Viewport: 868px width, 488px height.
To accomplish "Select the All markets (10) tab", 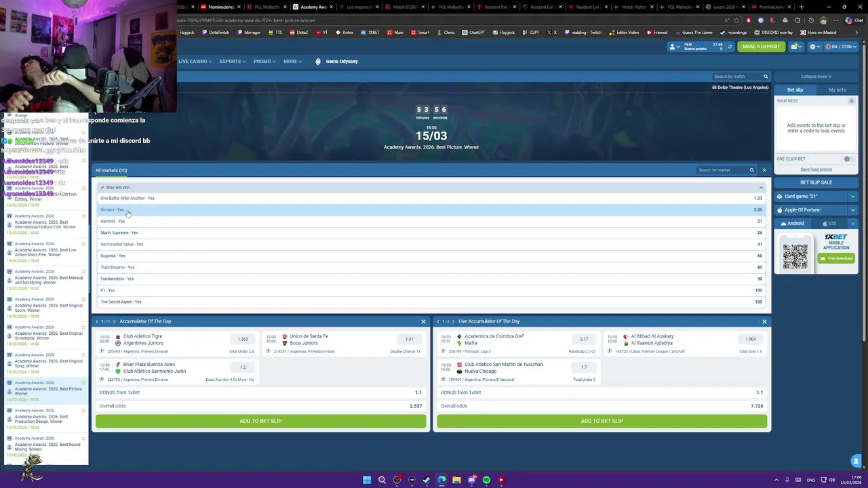I will [x=111, y=170].
